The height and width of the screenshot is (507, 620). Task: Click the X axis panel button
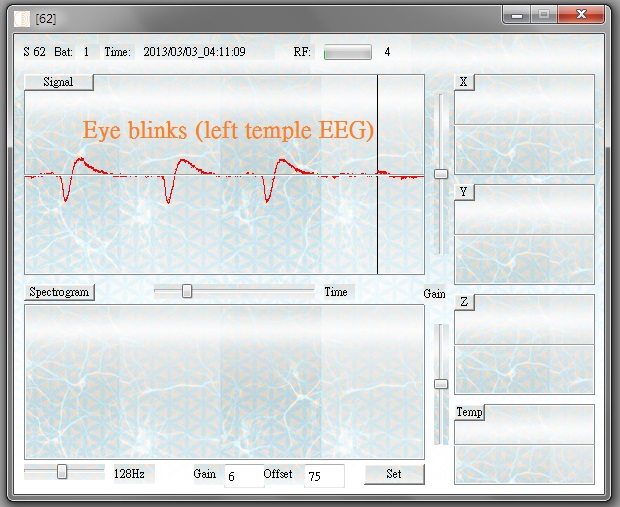pos(464,82)
